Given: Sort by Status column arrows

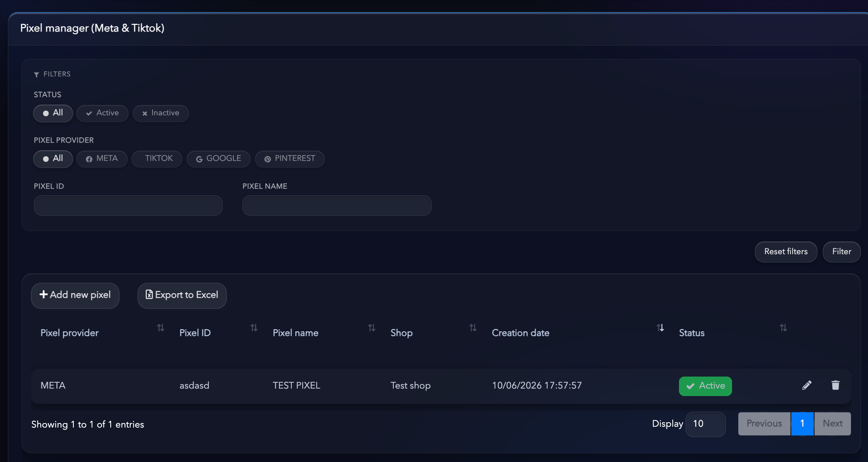Looking at the screenshot, I should pos(783,328).
